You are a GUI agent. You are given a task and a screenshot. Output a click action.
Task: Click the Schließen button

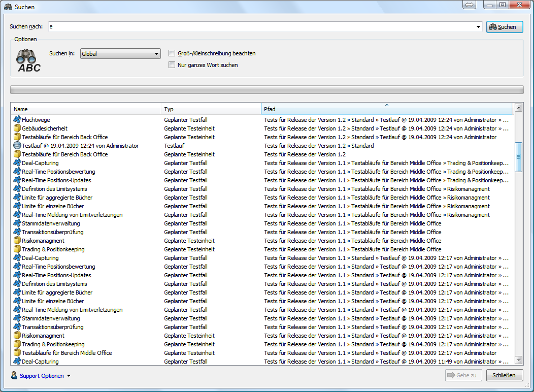[504, 376]
